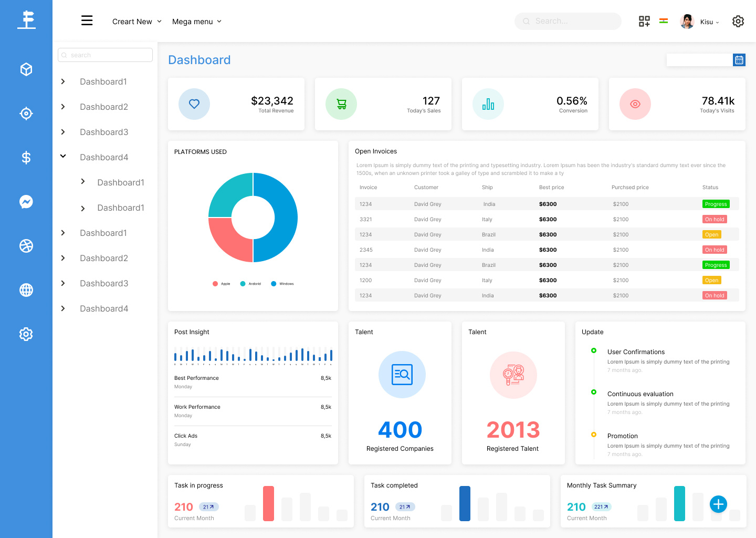The height and width of the screenshot is (538, 756).
Task: Click the eye icon on the Today's Visits card
Action: pyautogui.click(x=635, y=104)
